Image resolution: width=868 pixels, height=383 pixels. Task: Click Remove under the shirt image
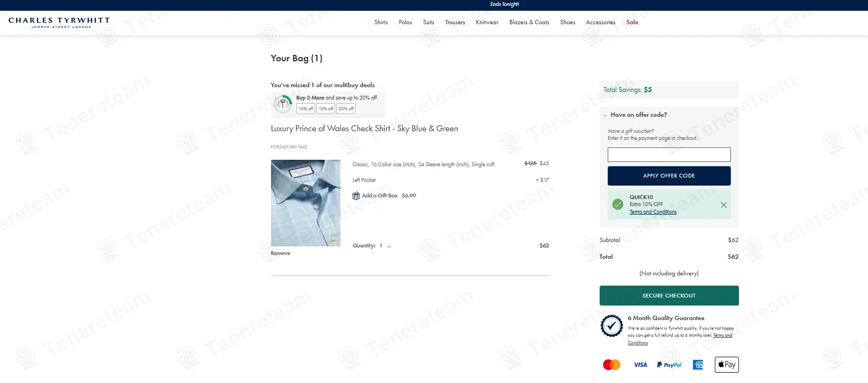[x=280, y=253]
